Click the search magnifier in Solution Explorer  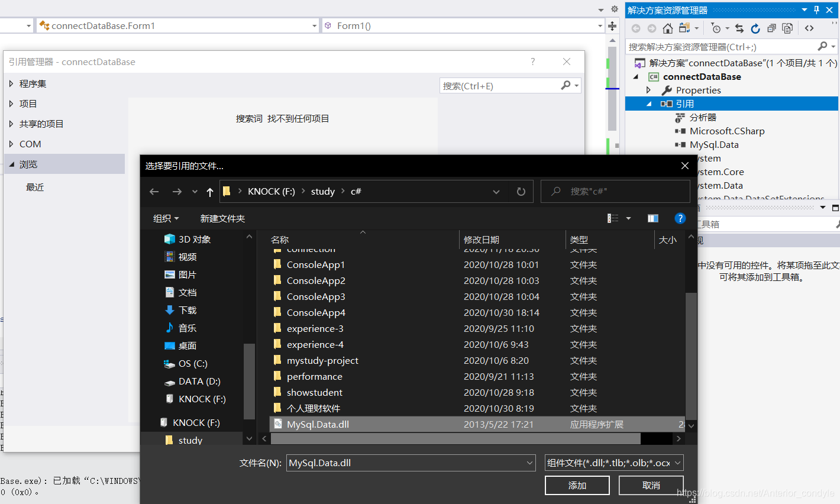822,46
